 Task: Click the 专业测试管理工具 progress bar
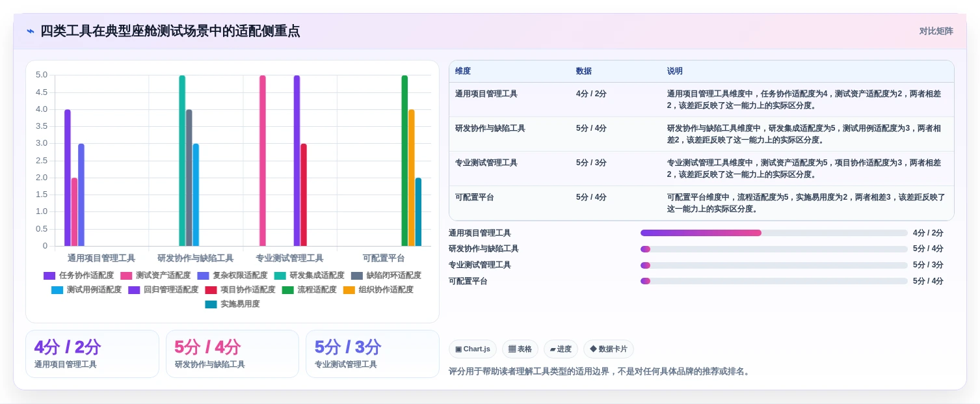774,265
